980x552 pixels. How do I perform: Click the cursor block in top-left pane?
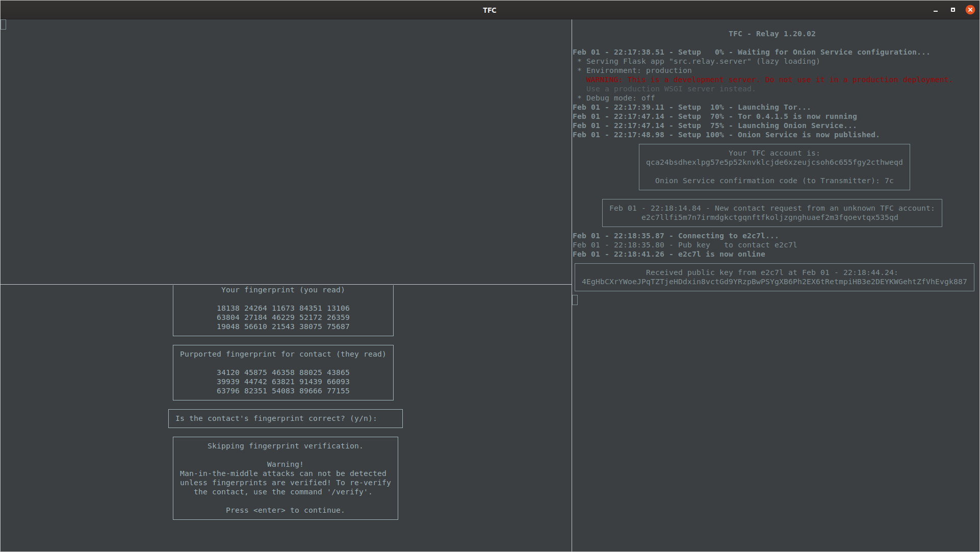pos(4,24)
